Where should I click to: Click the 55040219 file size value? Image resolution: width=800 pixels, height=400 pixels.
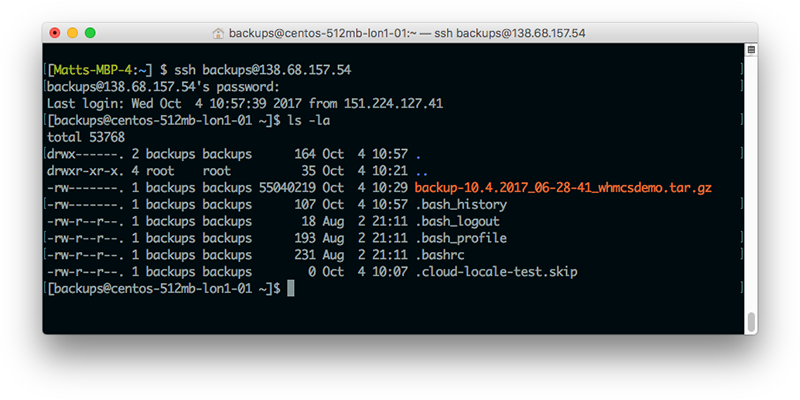(287, 188)
